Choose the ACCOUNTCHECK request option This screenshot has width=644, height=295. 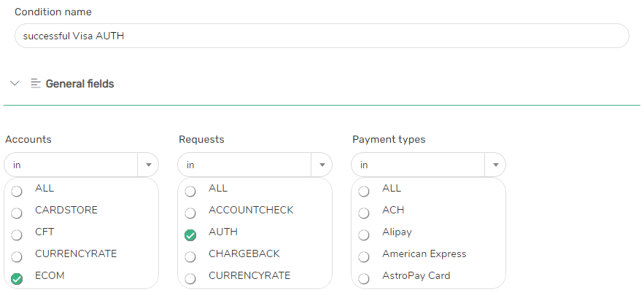190,213
